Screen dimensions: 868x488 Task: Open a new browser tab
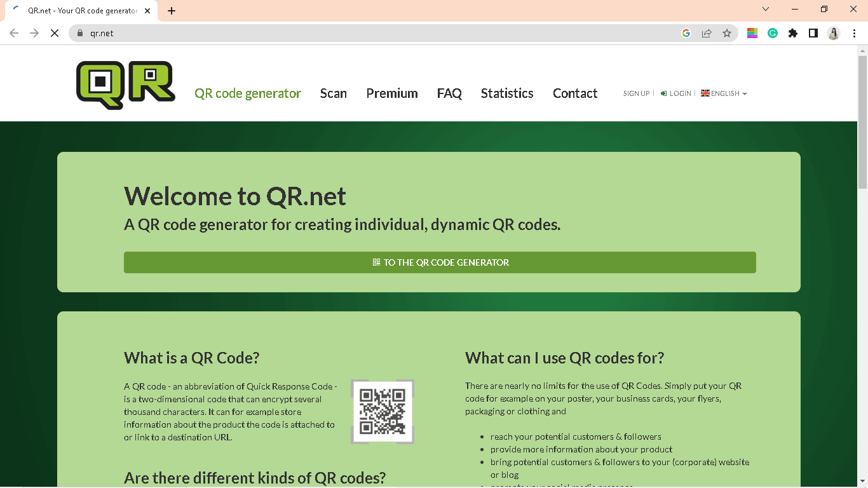click(172, 11)
